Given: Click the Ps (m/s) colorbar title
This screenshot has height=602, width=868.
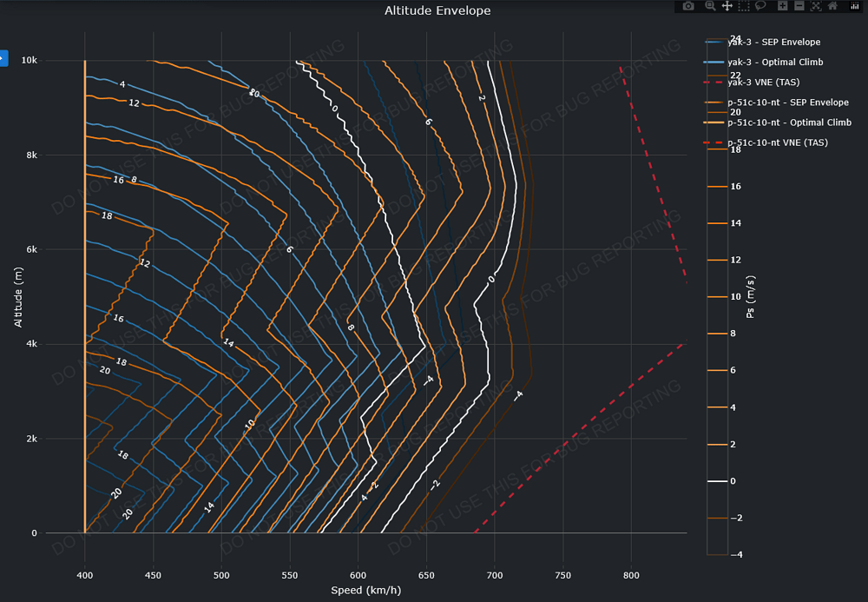Looking at the screenshot, I should click(752, 296).
